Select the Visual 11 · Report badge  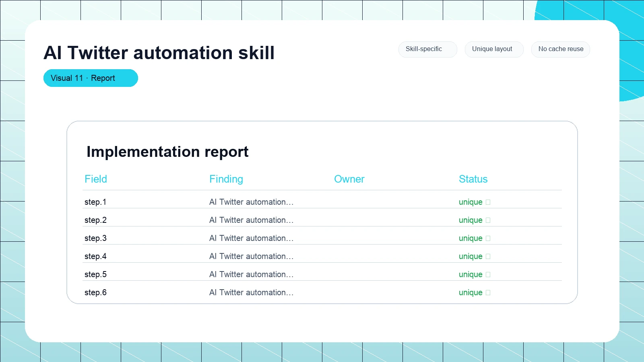click(x=91, y=78)
